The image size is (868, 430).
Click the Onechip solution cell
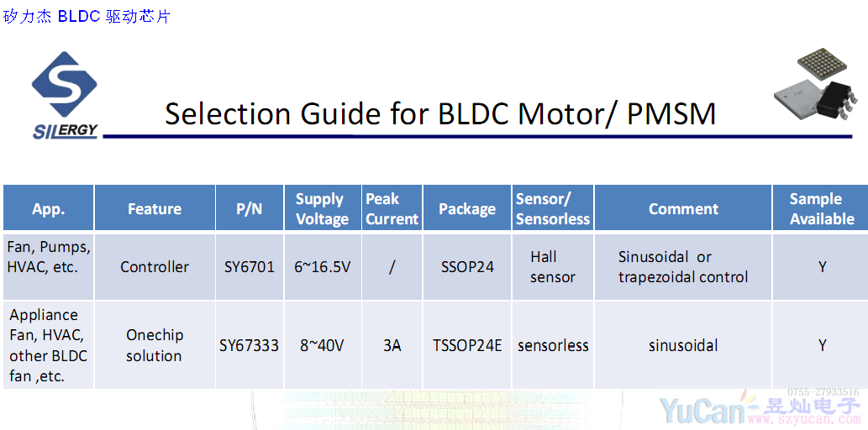coord(155,345)
